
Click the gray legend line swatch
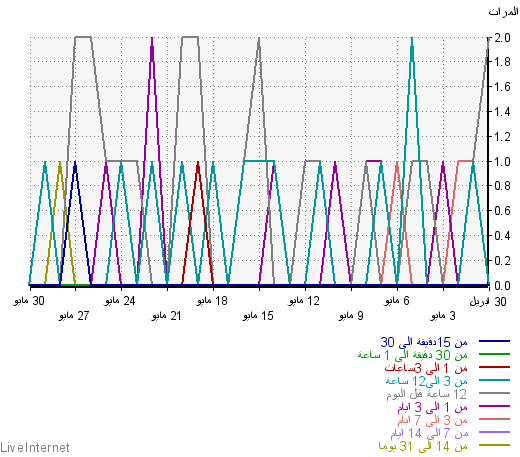pyautogui.click(x=494, y=393)
